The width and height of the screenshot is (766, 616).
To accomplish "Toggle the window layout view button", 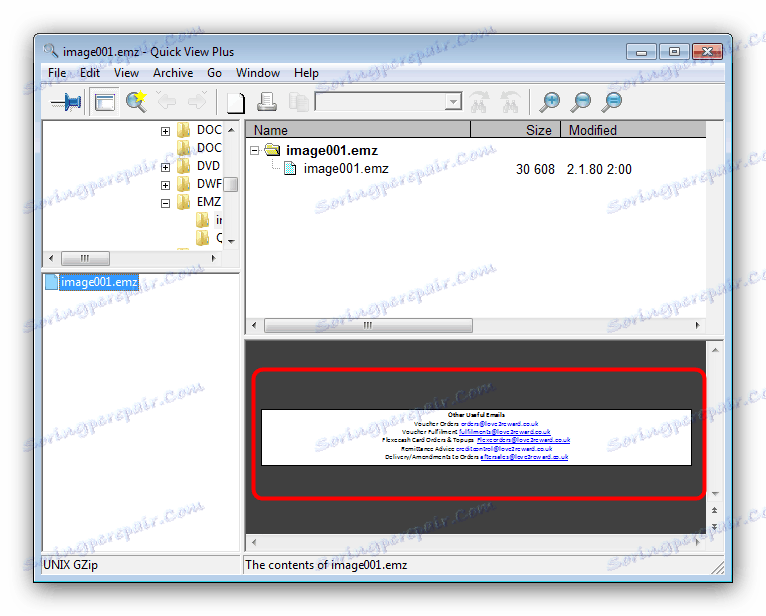I will click(x=105, y=102).
